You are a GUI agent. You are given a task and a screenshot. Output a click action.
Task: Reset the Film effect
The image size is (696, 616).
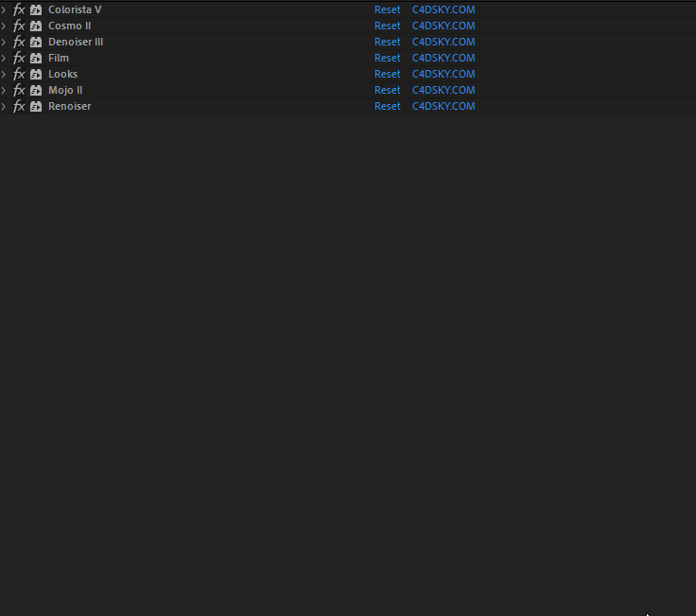(x=387, y=58)
